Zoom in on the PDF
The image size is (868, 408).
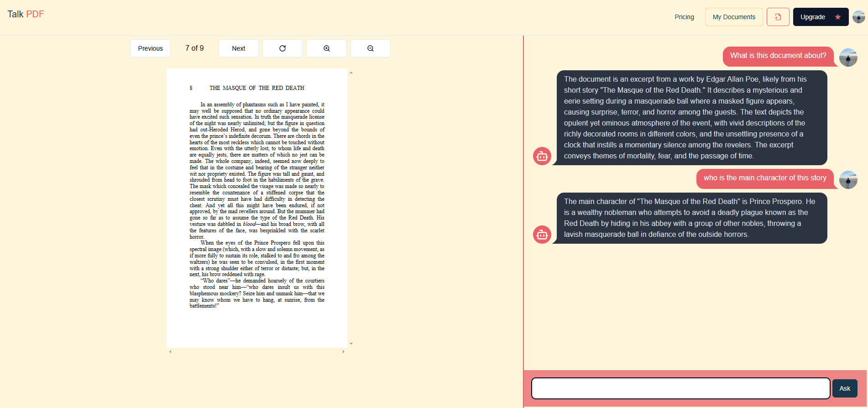pyautogui.click(x=327, y=48)
